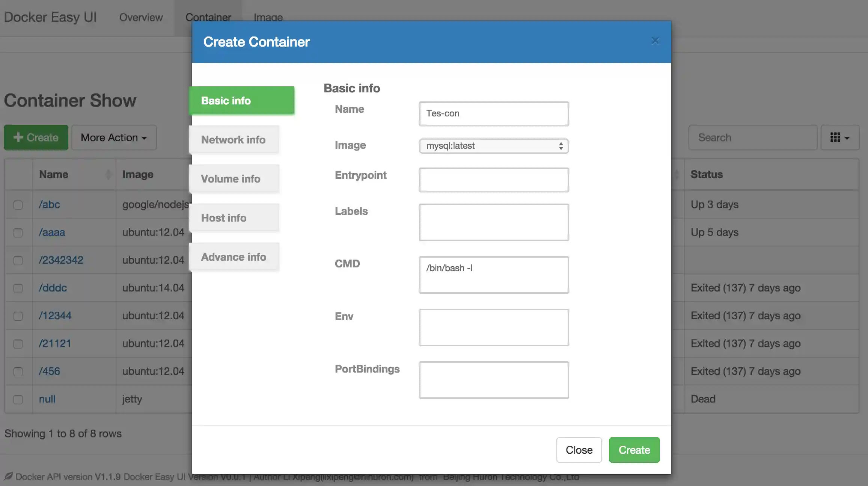
Task: Check the checkbox for the null container
Action: [18, 400]
